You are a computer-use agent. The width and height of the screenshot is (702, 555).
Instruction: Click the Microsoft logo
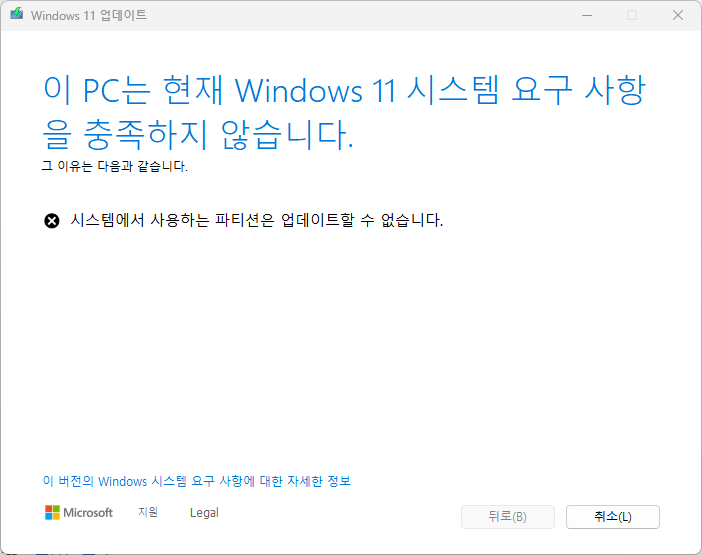[79, 512]
